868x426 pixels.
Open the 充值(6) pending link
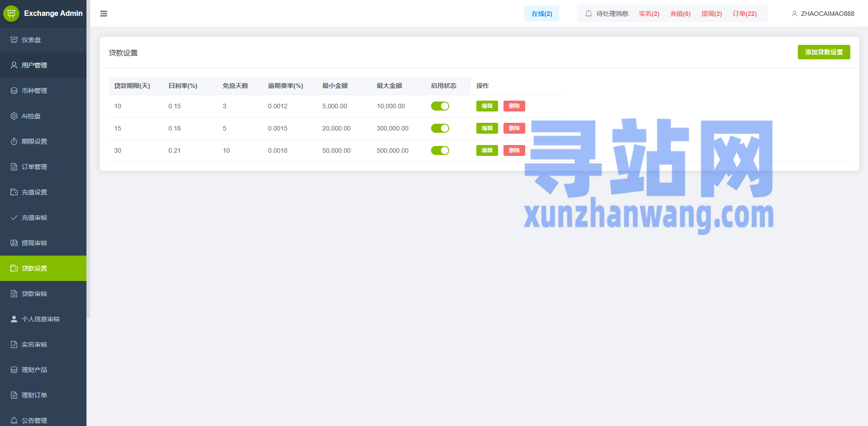pos(680,14)
